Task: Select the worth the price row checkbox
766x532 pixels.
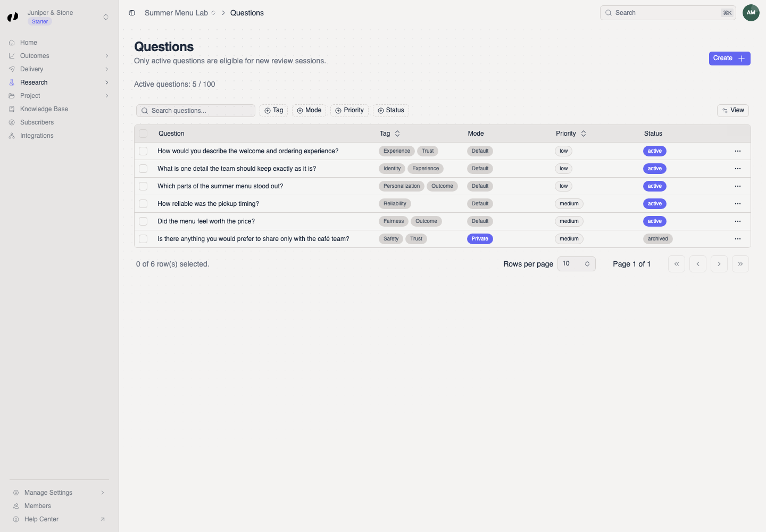Action: click(143, 221)
